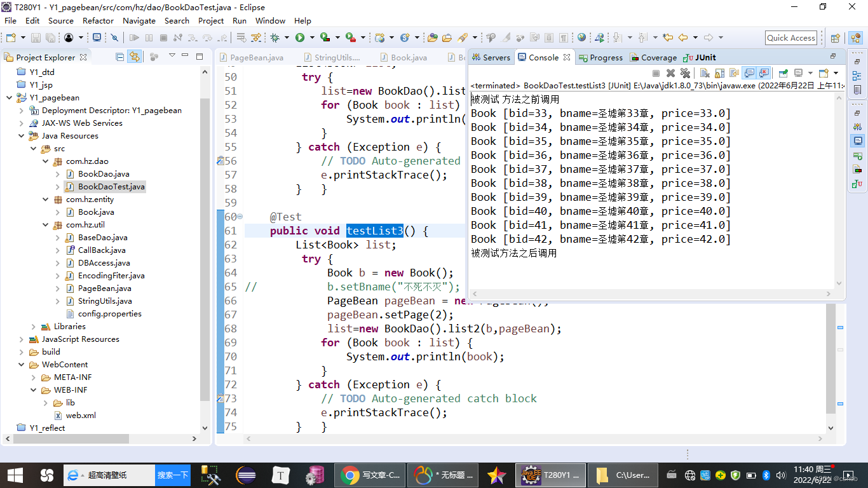This screenshot has width=868, height=488.
Task: Click the Coverage tab in views
Action: point(653,57)
